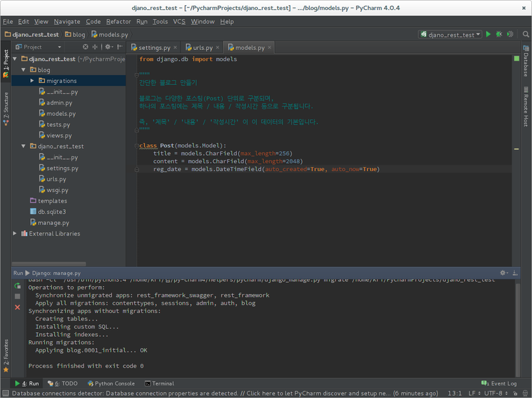Rerun the Django manage.py process
532x398 pixels.
[x=18, y=286]
